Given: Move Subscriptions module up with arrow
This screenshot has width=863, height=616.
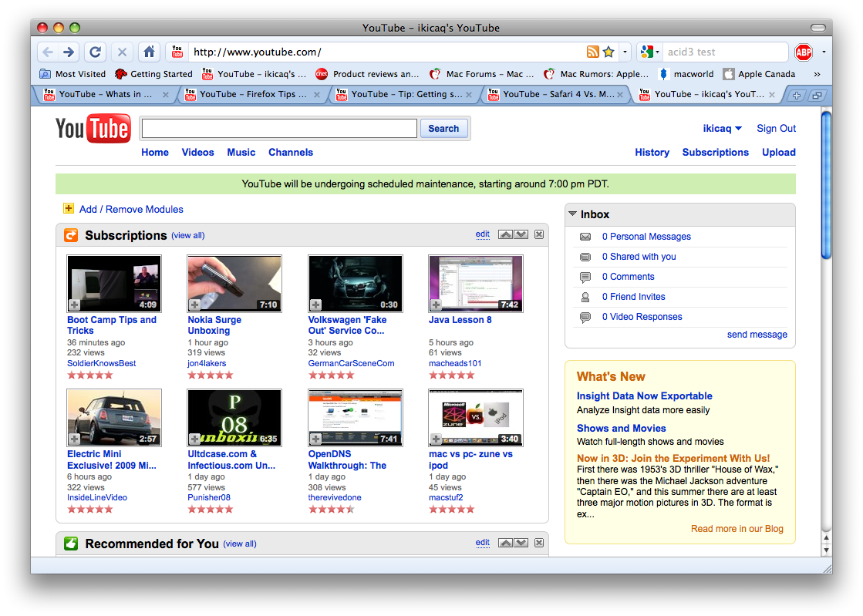Looking at the screenshot, I should click(x=505, y=234).
